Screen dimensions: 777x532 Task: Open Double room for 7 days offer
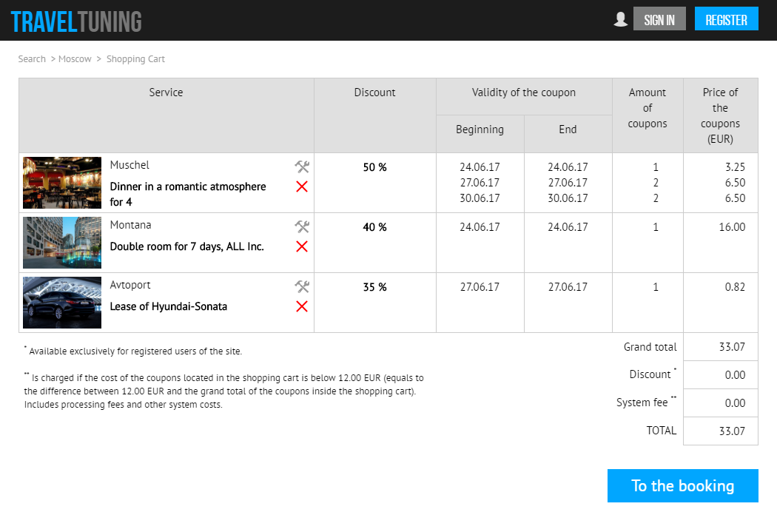187,246
